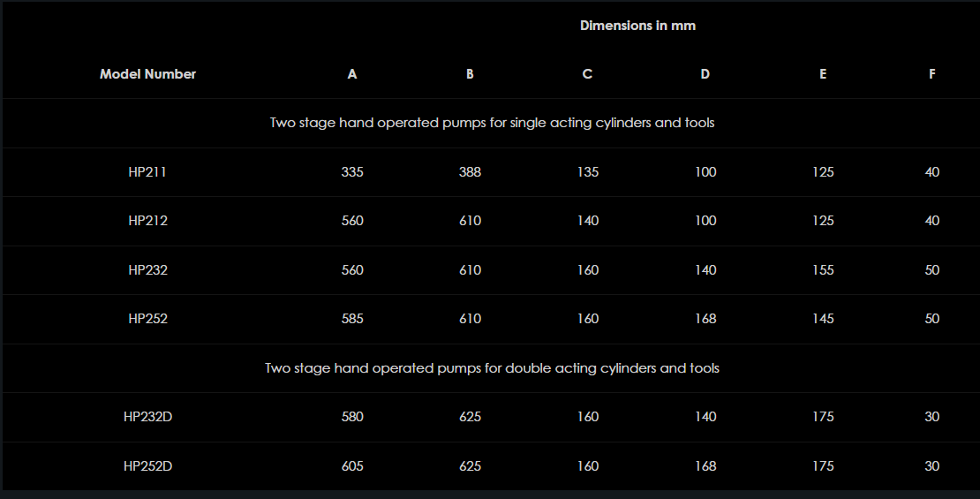The height and width of the screenshot is (499, 980).
Task: Click the HP232D model number cell
Action: coord(147,417)
